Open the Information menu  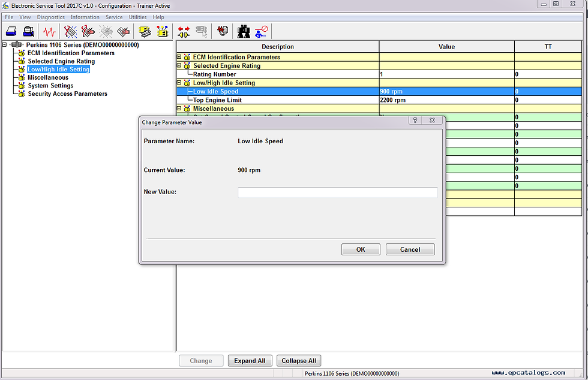(85, 17)
